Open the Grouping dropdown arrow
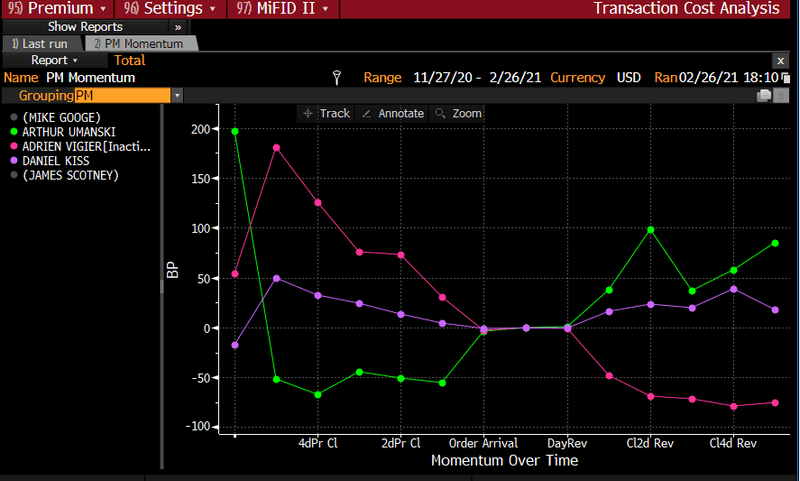The width and height of the screenshot is (800, 481). (177, 95)
